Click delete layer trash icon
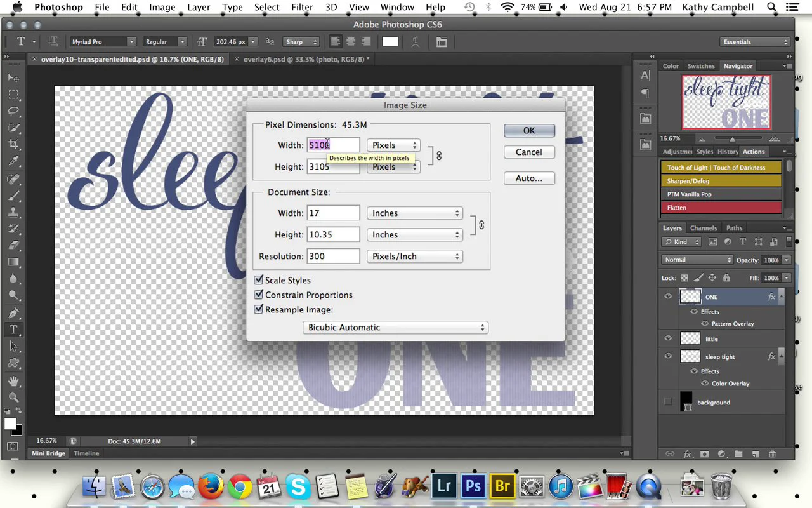 772,454
